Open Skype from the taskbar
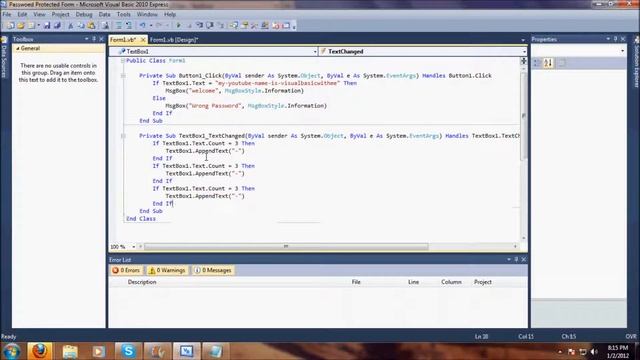The image size is (640, 360). click(128, 351)
